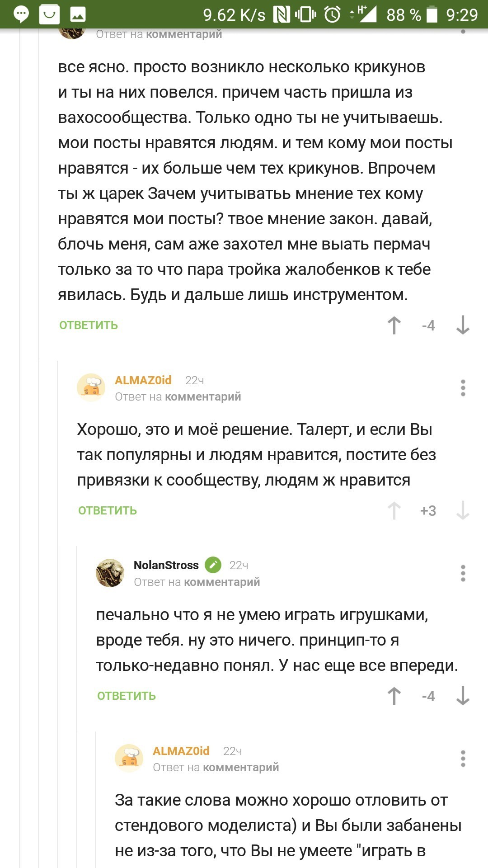Open the three-dot menu on ALMAZ0id's first comment

click(x=463, y=388)
